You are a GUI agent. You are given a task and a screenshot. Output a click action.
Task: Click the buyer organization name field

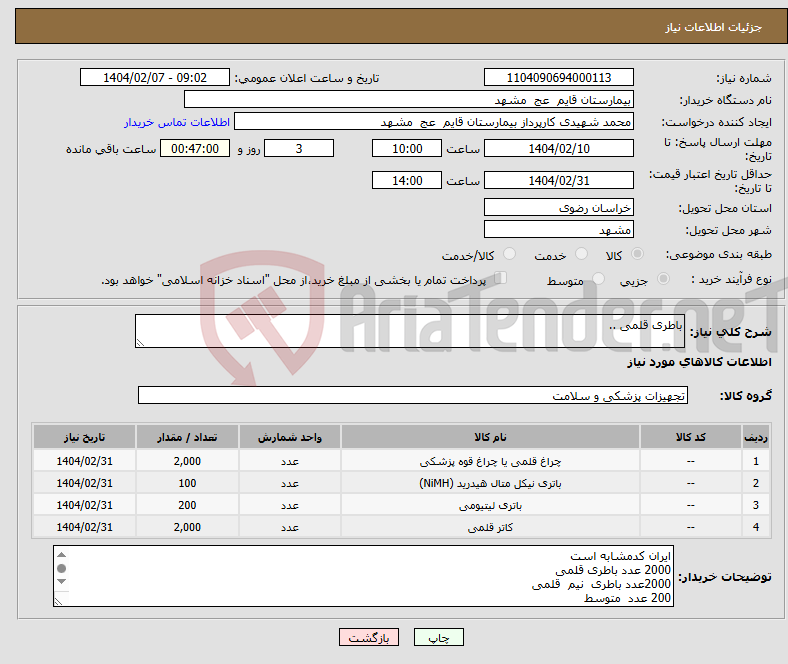[409, 100]
